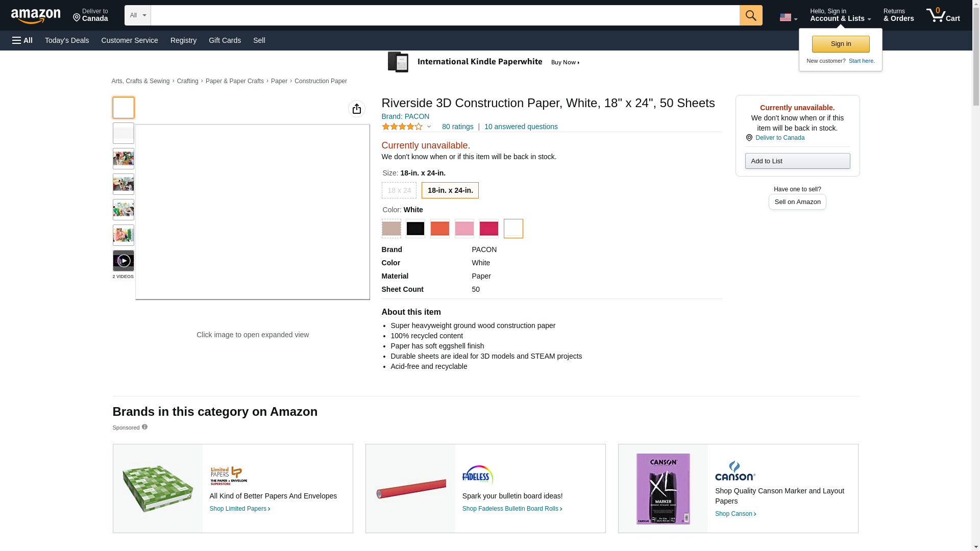Click the 10 answered questions link
Viewport: 980px width, 551px height.
coord(521,127)
